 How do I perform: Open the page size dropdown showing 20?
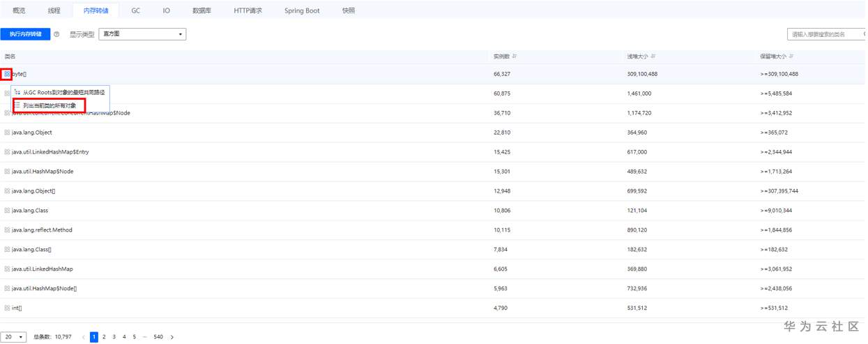pyautogui.click(x=13, y=337)
